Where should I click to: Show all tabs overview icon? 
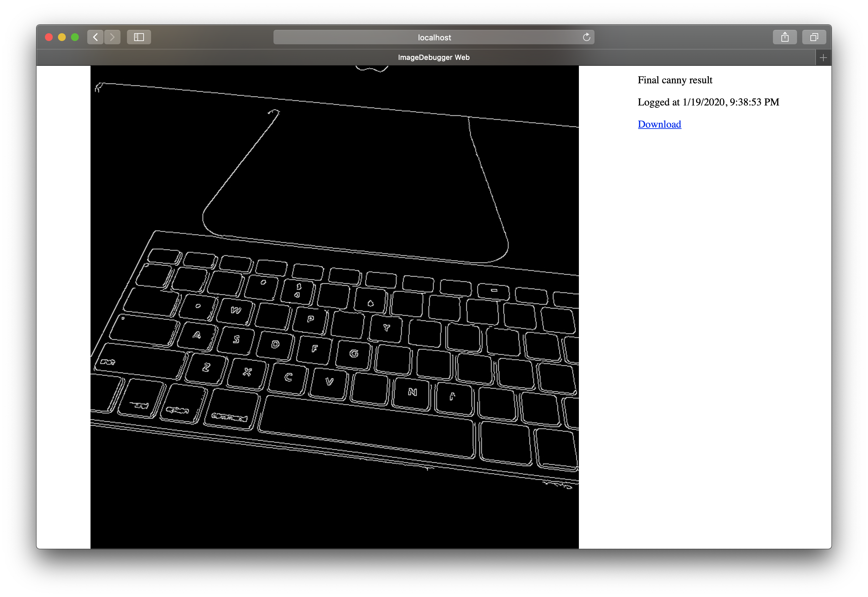tap(814, 37)
